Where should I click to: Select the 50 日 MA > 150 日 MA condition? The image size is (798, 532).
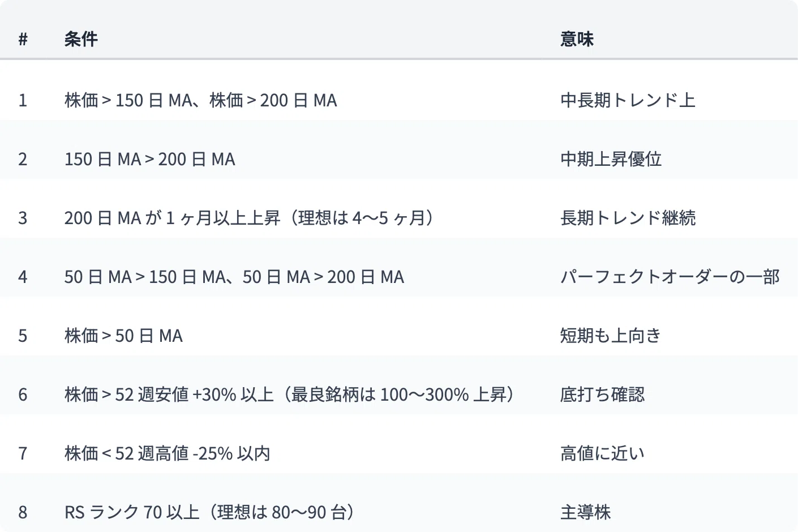click(234, 277)
